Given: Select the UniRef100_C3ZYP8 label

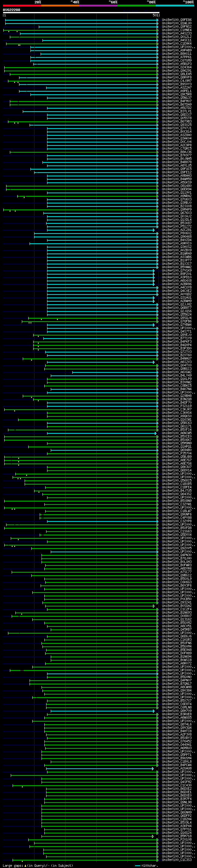Looking at the screenshot, I should (177, 521).
